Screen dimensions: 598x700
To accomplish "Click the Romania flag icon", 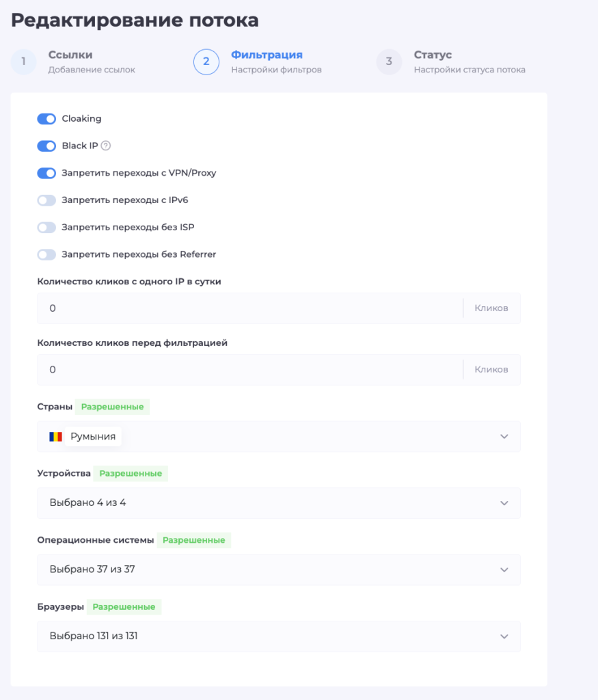I will (x=56, y=437).
